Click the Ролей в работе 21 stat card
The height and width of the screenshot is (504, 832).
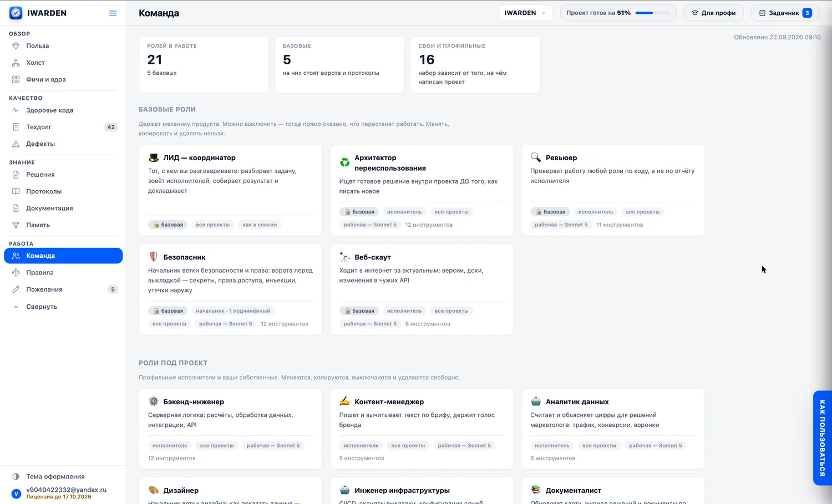204,65
